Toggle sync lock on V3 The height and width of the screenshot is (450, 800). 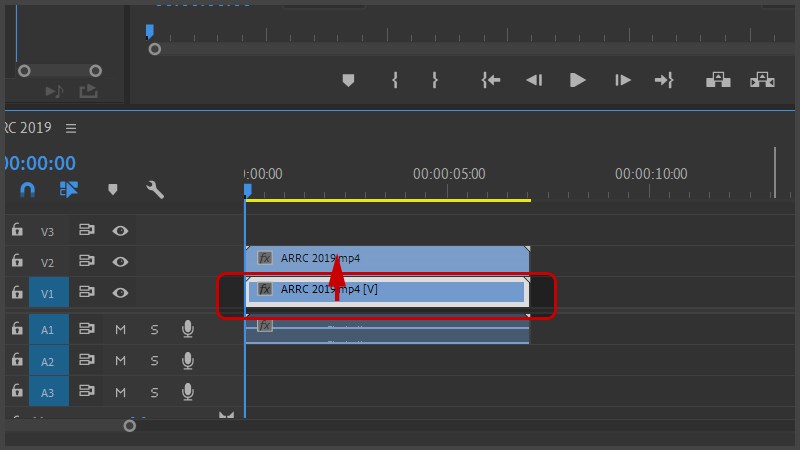click(87, 230)
